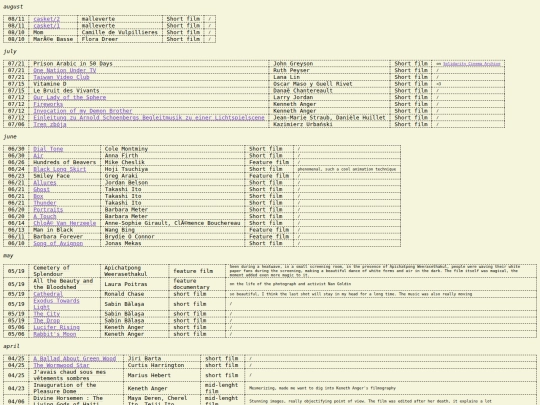Viewport: 540px width, 405px height.
Task: Click director name 'Jonas Mekas'
Action: (x=123, y=243)
